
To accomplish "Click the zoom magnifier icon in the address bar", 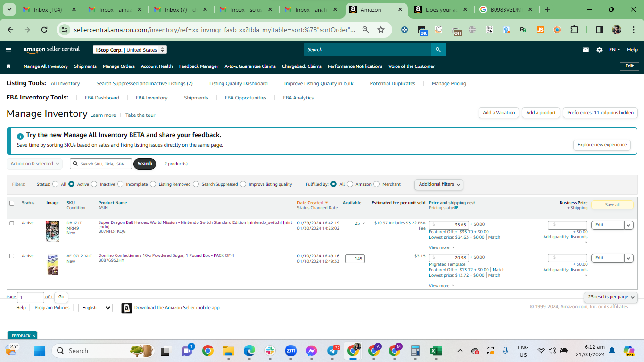I will (365, 30).
